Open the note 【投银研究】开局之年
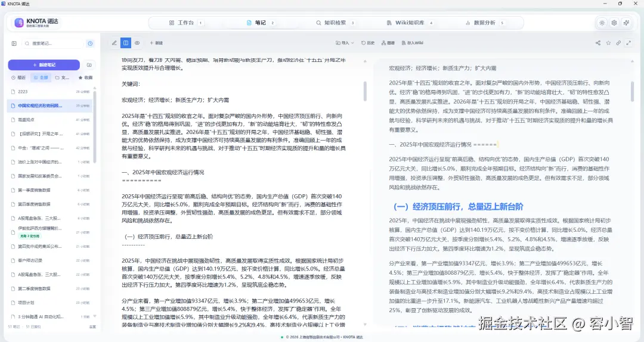The image size is (644, 342). pos(51,134)
